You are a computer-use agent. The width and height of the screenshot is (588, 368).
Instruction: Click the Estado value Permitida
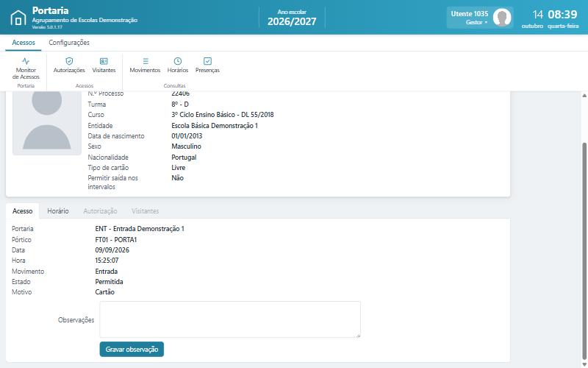[109, 282]
